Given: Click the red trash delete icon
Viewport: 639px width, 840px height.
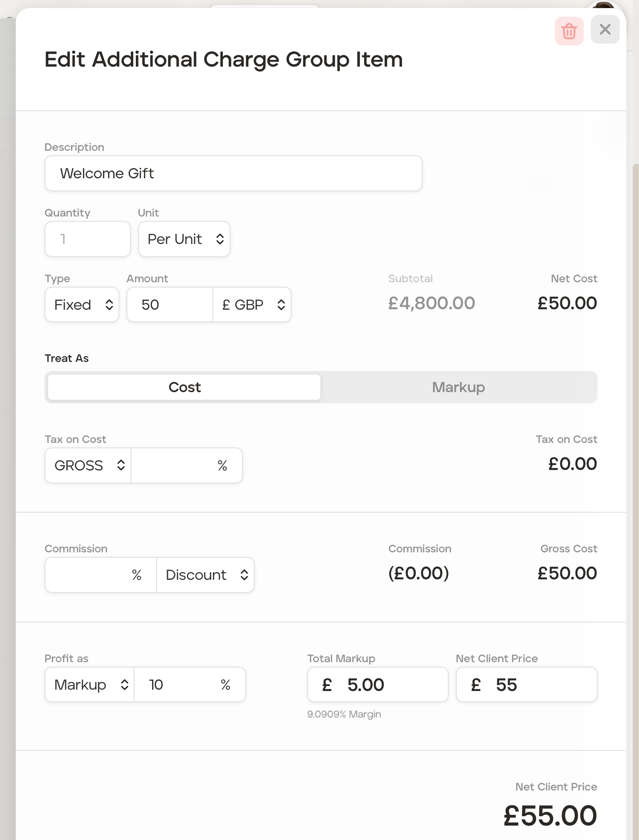Looking at the screenshot, I should point(569,31).
